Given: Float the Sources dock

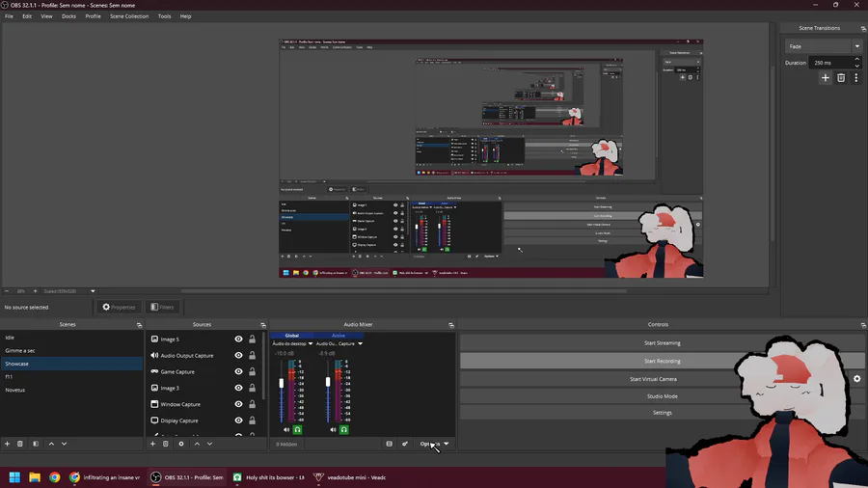Looking at the screenshot, I should 263,325.
